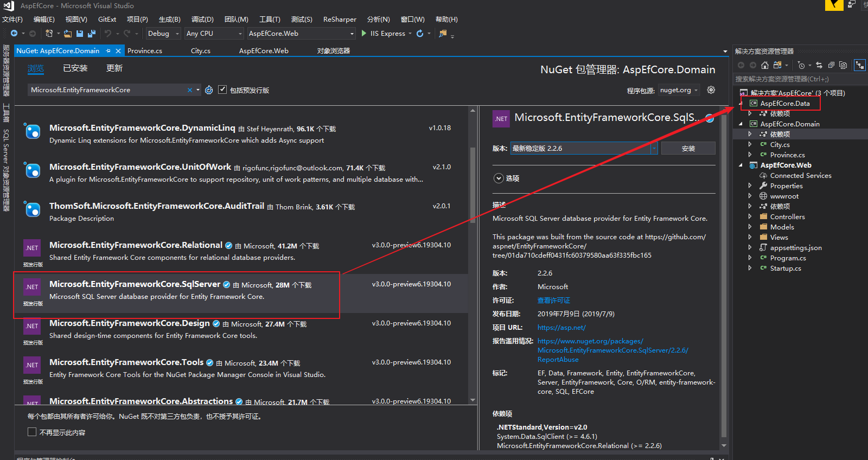Select Microsoft.EntityFrameworkCore.Tools package row
Image resolution: width=868 pixels, height=460 pixels.
click(241, 372)
